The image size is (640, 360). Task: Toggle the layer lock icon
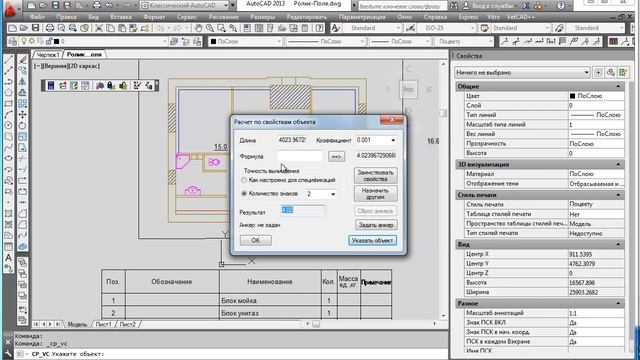tap(49, 41)
